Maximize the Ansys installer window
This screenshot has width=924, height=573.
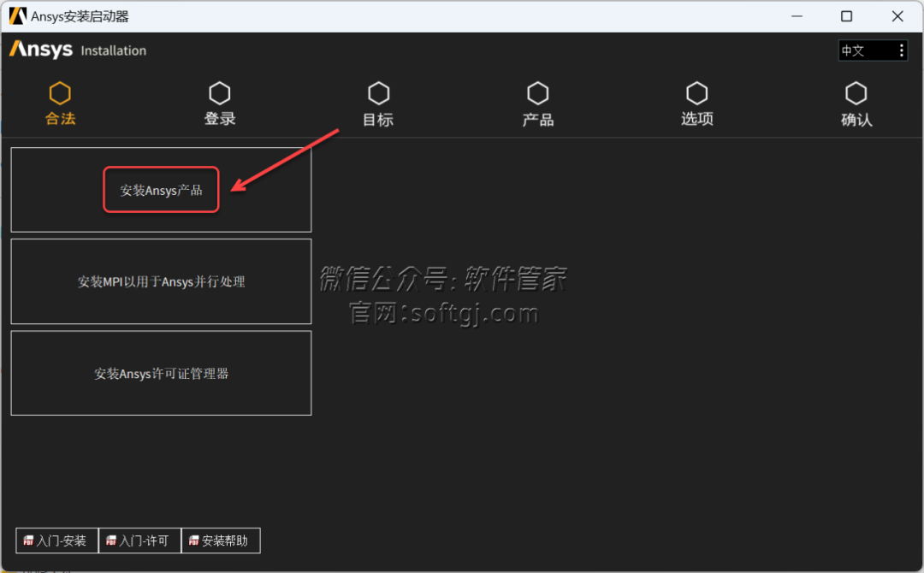(846, 16)
